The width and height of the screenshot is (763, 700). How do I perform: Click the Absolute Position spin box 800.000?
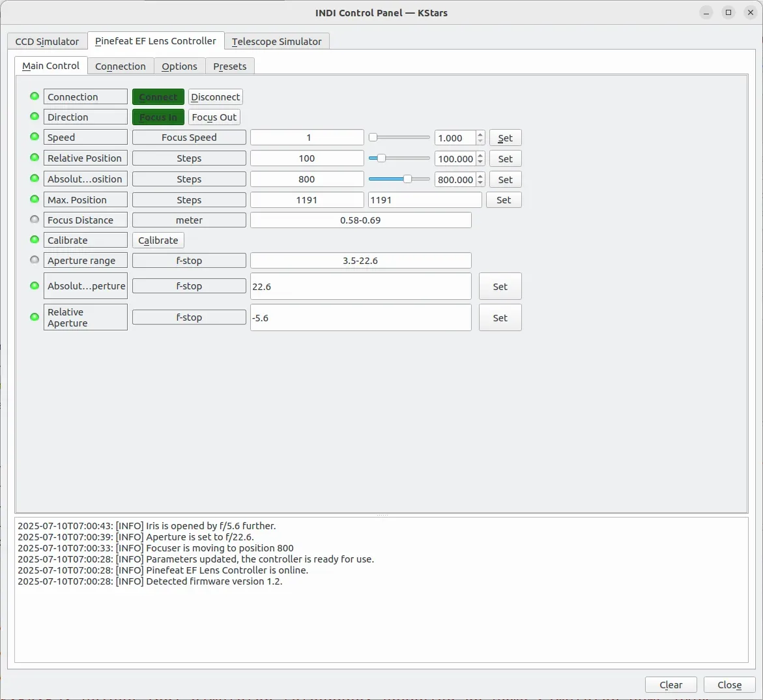pos(455,180)
